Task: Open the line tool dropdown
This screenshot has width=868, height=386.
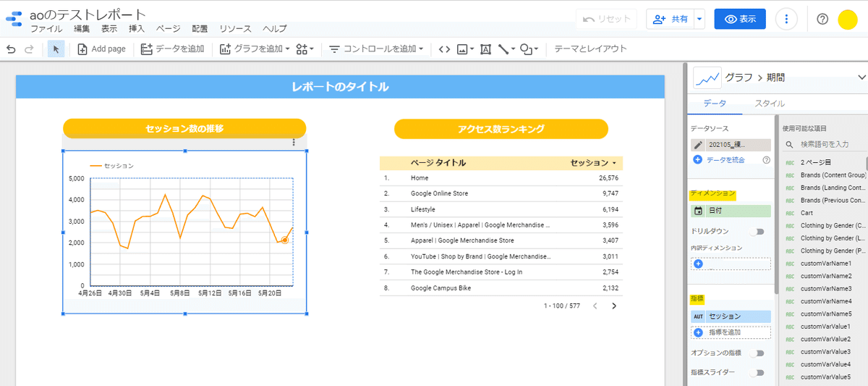Action: (506, 49)
